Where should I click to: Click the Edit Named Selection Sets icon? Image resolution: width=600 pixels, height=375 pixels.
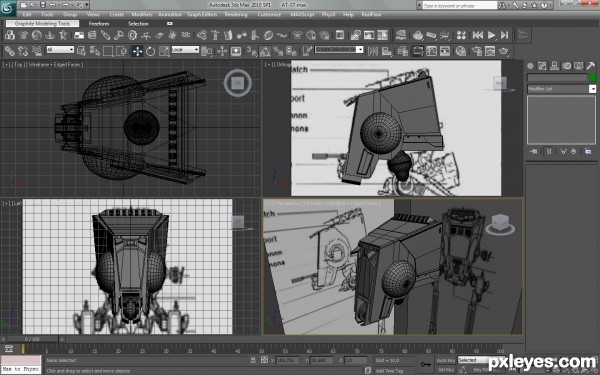point(307,51)
